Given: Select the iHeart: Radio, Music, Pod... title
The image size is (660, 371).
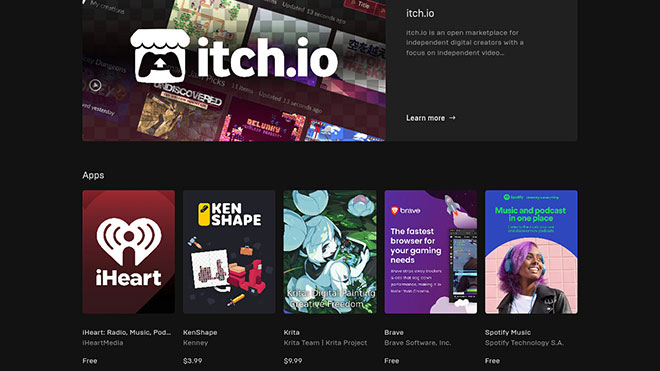Looking at the screenshot, I should click(127, 332).
